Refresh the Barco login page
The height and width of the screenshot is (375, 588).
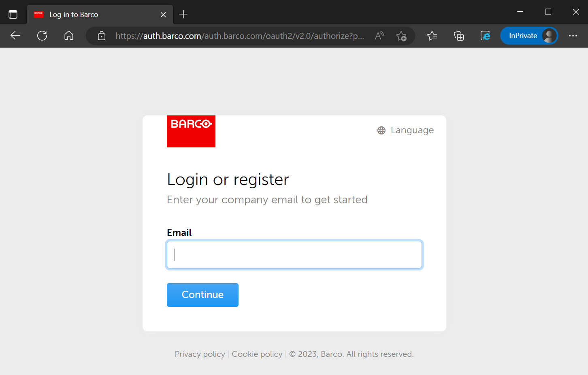(42, 36)
